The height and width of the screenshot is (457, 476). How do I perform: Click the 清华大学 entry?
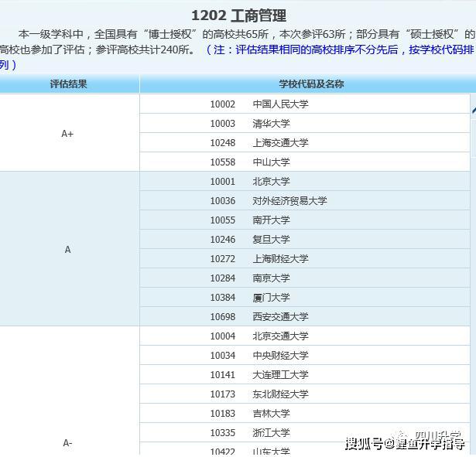point(271,124)
